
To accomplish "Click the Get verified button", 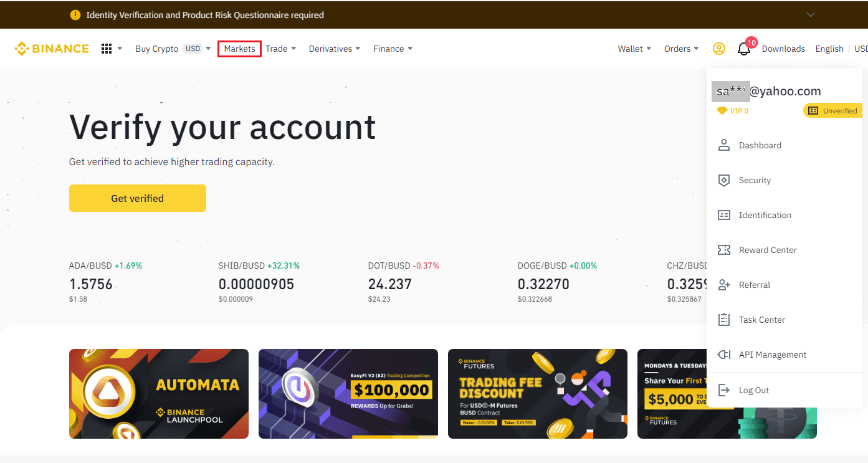I will point(138,198).
